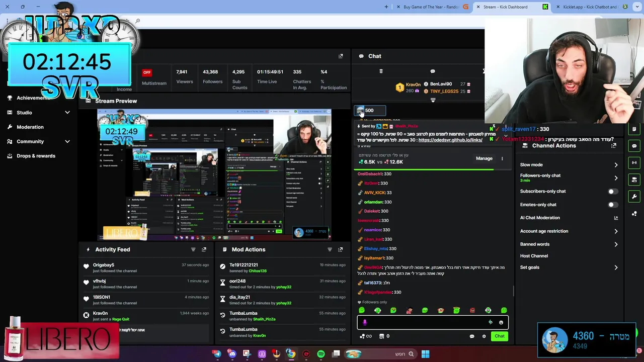Viewport: 644px width, 362px height.
Task: Switch to Buy Game of The Year tab
Action: [x=432, y=7]
